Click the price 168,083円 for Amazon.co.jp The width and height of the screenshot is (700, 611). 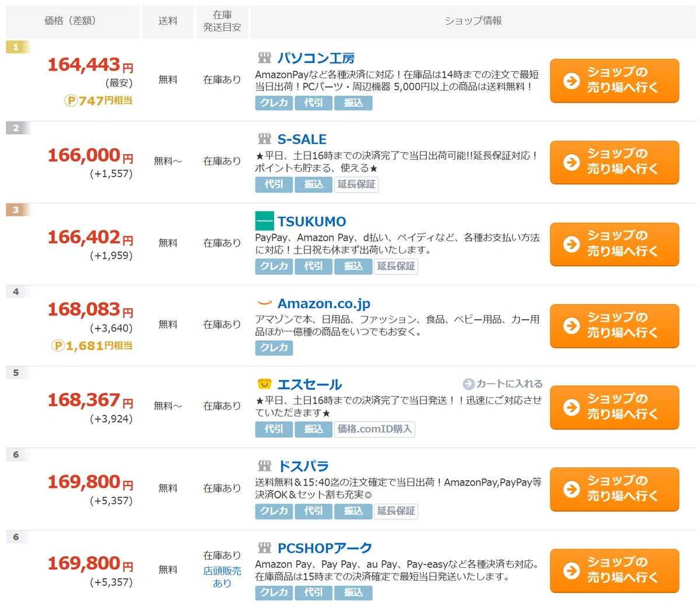(x=90, y=309)
